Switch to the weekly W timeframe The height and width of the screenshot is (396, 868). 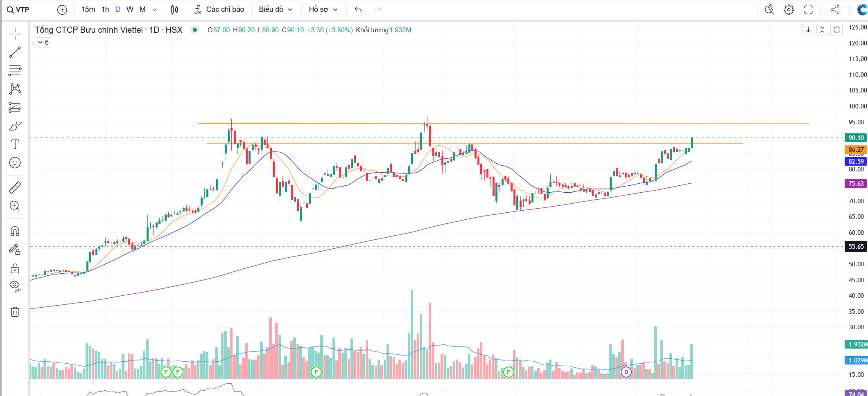click(130, 9)
